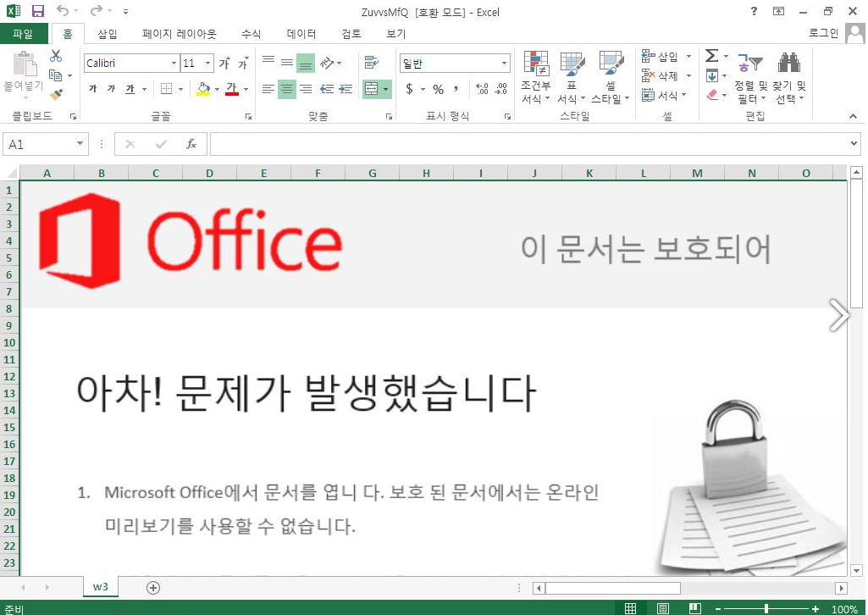Toggle underline formatting
The image size is (868, 615).
(130, 89)
